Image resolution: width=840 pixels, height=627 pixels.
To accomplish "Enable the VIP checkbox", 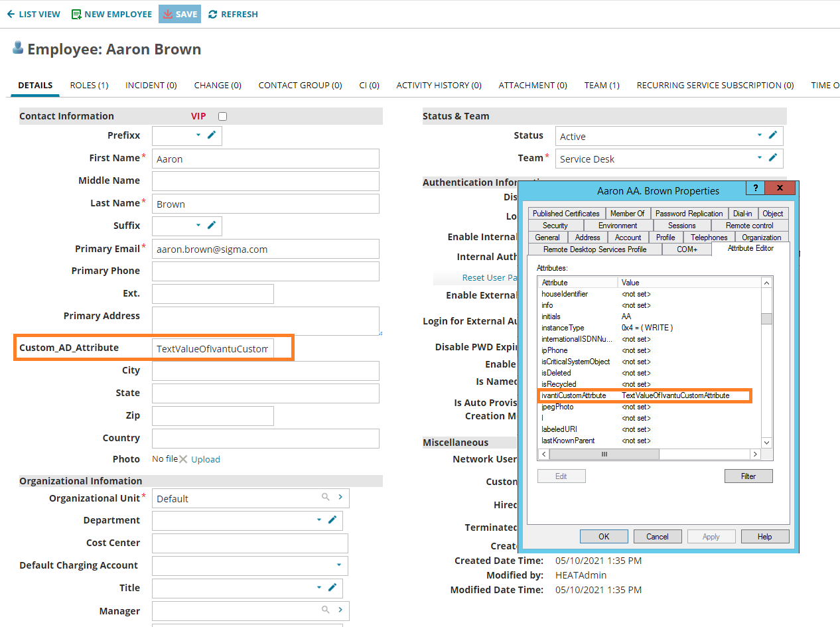I will tap(222, 115).
